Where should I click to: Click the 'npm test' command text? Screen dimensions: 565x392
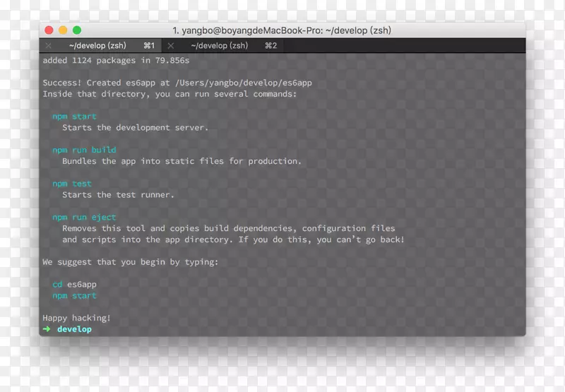coord(71,184)
